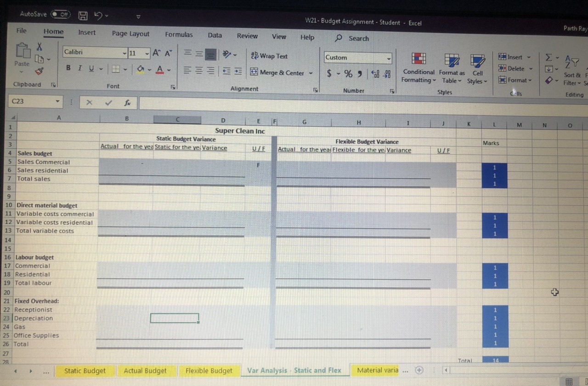The height and width of the screenshot is (386, 588).
Task: Add a new worksheet with plus button
Action: click(418, 370)
